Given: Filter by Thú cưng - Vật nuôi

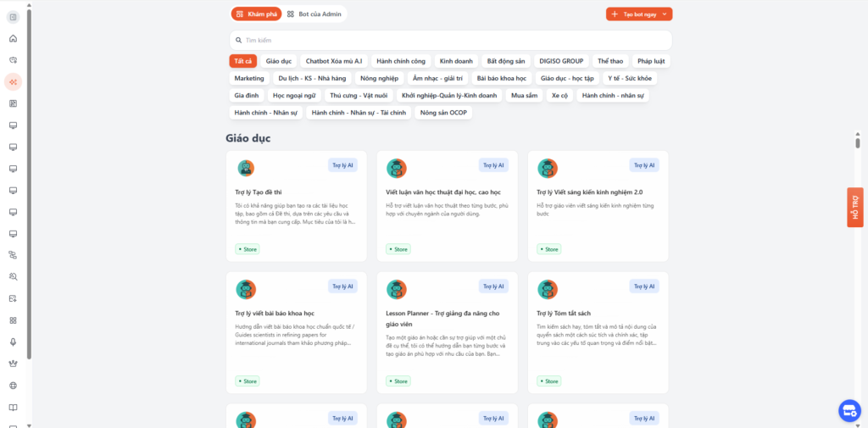Looking at the screenshot, I should [x=359, y=95].
